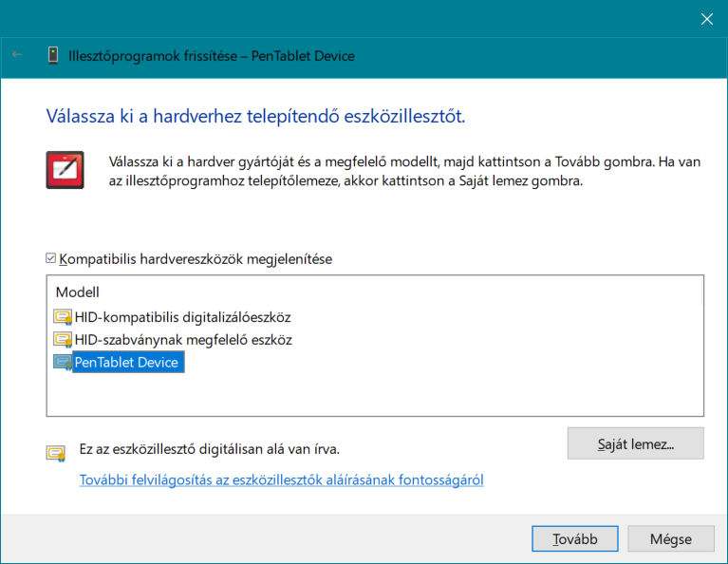Image resolution: width=728 pixels, height=564 pixels.
Task: Select HID-szabványnak megfelelő eszköz in the list
Action: [183, 340]
